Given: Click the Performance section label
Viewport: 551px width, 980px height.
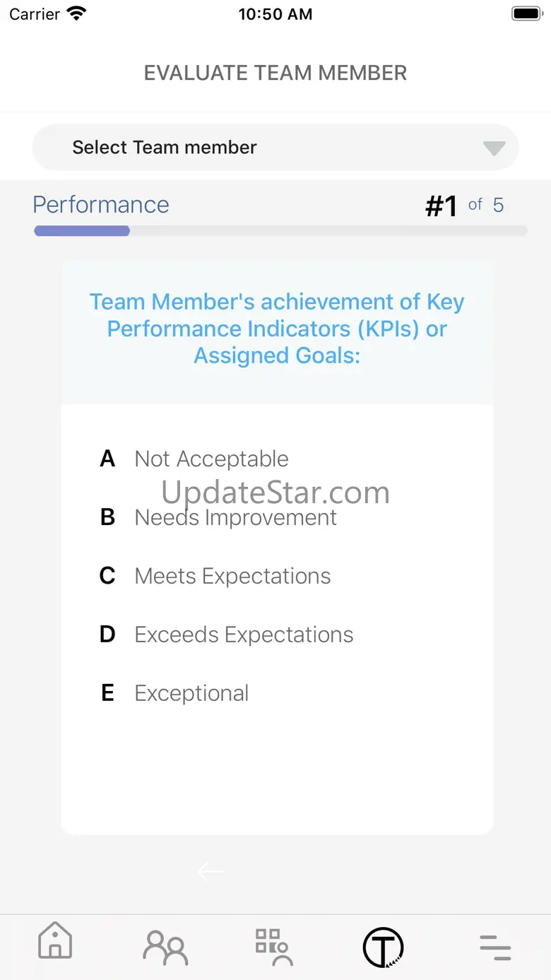Looking at the screenshot, I should coord(101,205).
